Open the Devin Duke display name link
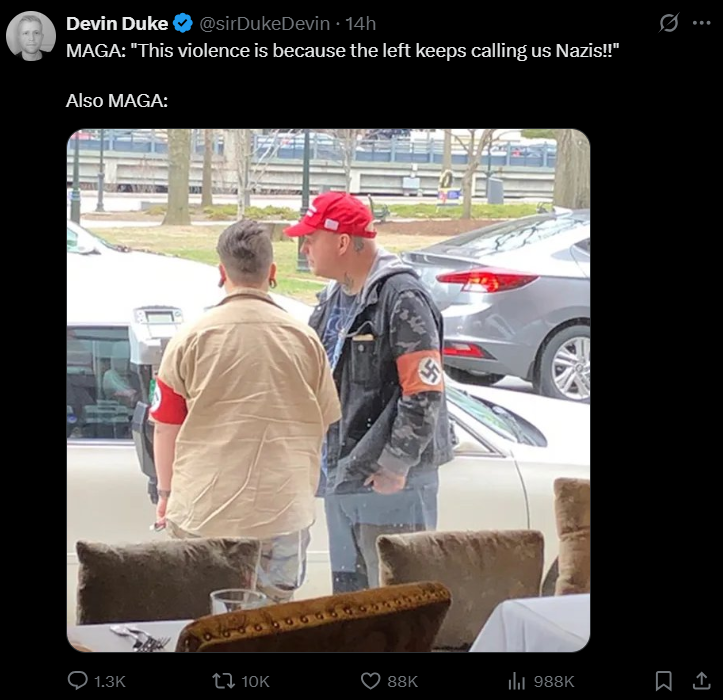The image size is (723, 700). coord(117,24)
